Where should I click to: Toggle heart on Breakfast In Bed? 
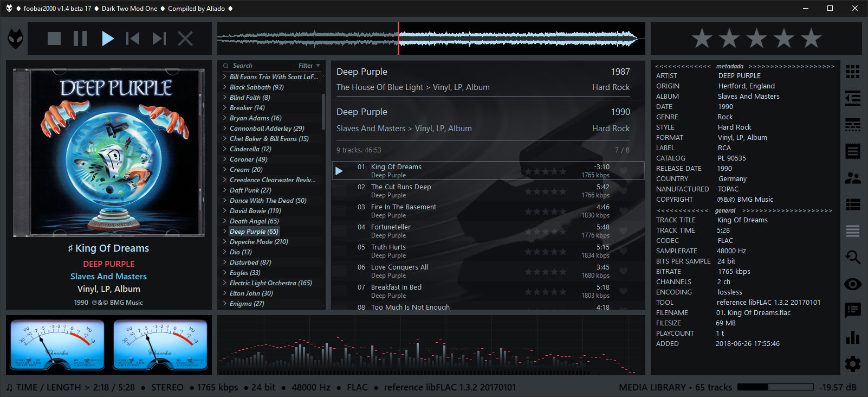[x=624, y=291]
